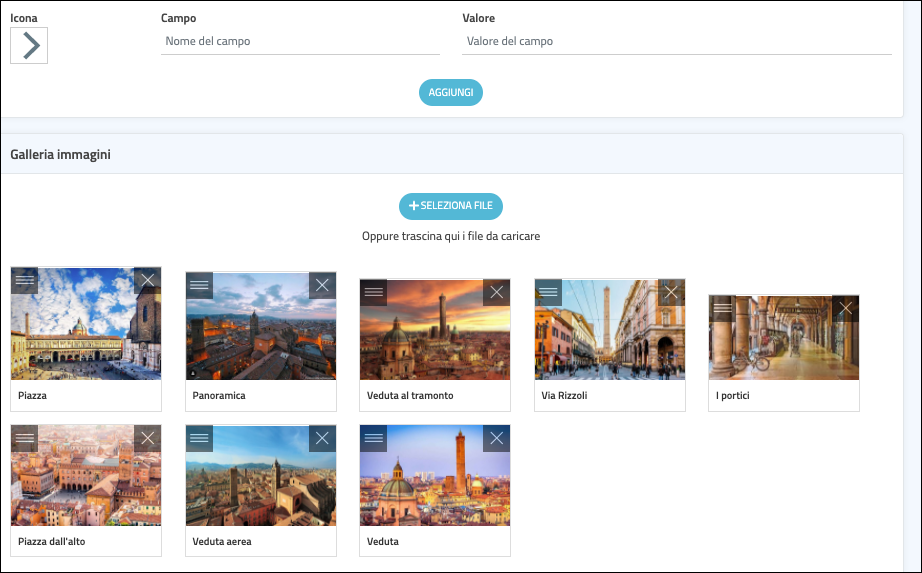The height and width of the screenshot is (573, 922).
Task: Click the hamburger handle on I portici image
Action: tap(722, 308)
